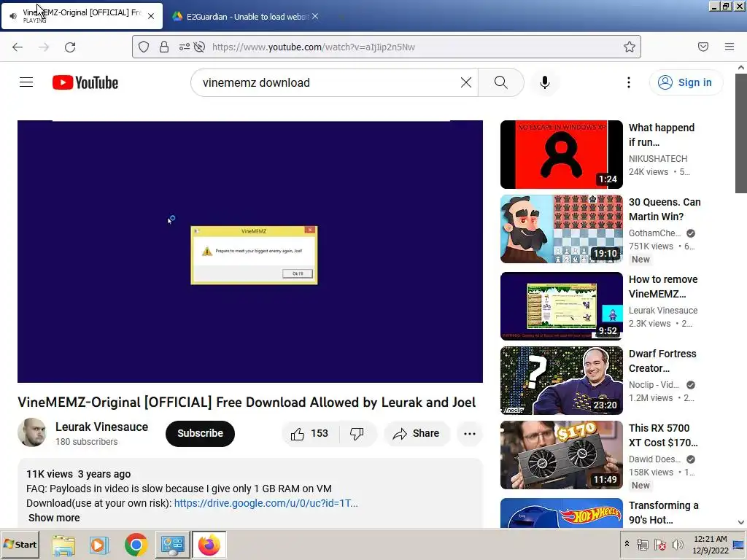Open 'What happend if run...' title

(x=662, y=135)
